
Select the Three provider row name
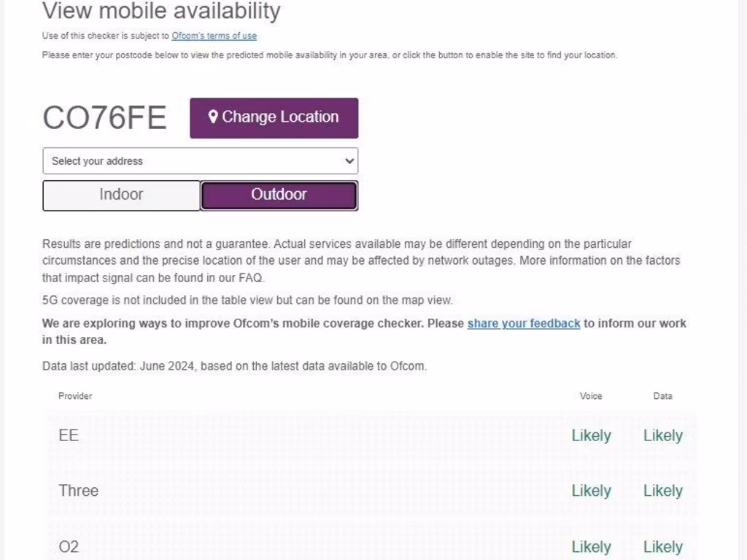(x=79, y=491)
